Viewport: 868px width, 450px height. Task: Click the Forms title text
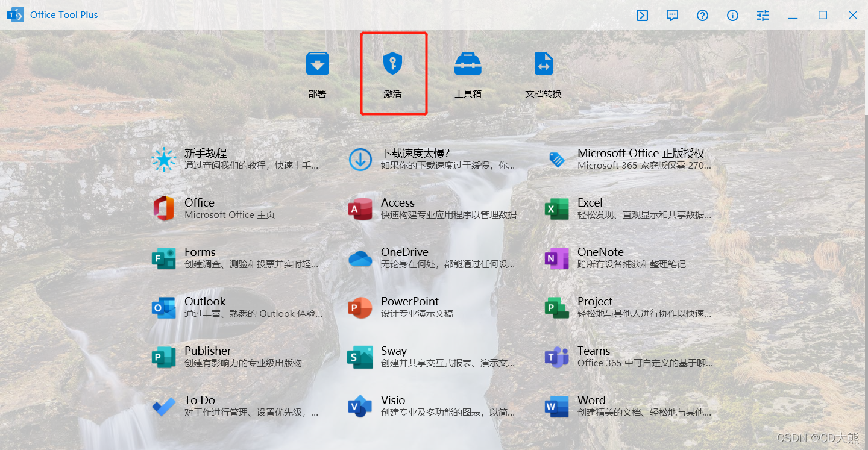[200, 252]
